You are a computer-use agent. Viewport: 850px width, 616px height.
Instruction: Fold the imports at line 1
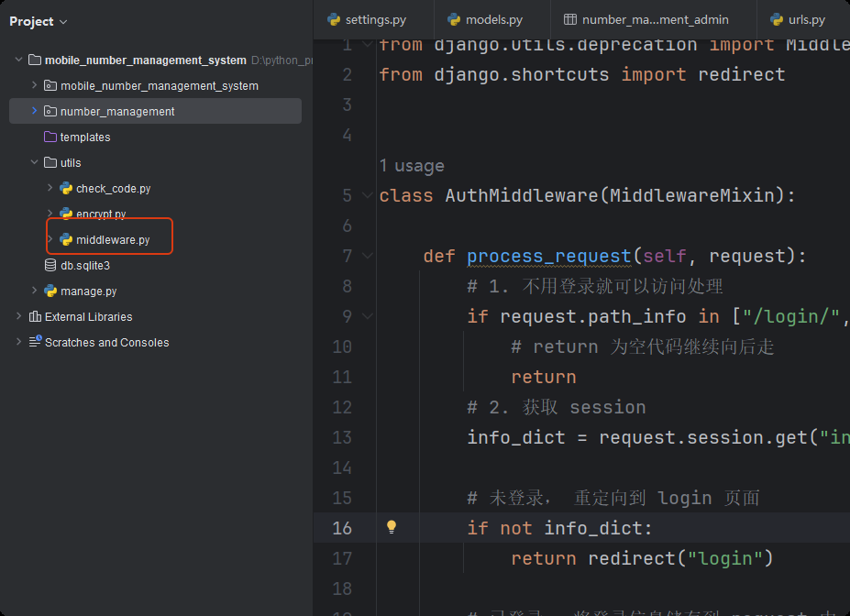(x=368, y=44)
